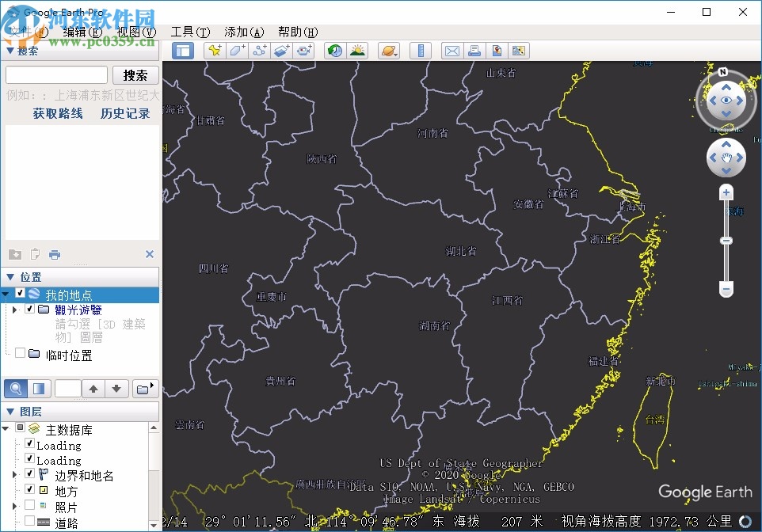The width and height of the screenshot is (762, 532).
Task: Check the 临时位置 checkbox
Action: tap(20, 353)
